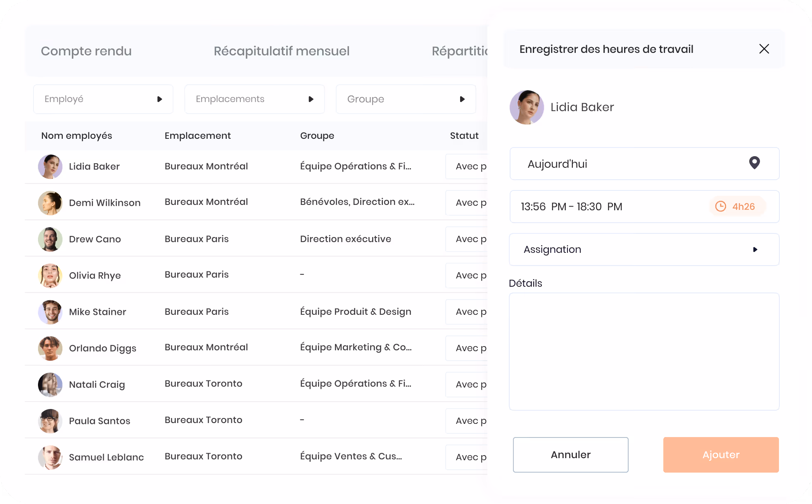The width and height of the screenshot is (812, 504).
Task: Open status dropdown for Drew Cano row
Action: (467, 239)
